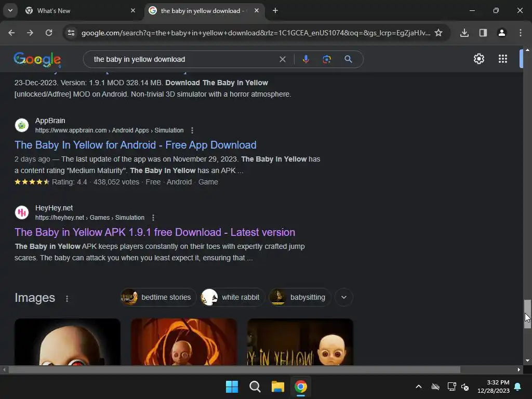Open AppBrain site favicon
Viewport: 532px width, 399px height.
click(22, 126)
